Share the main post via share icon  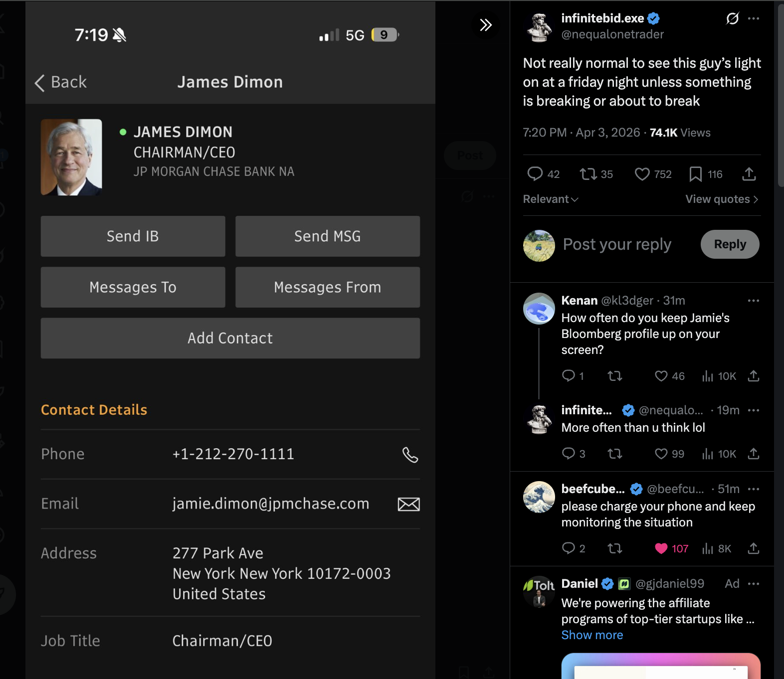coord(749,174)
